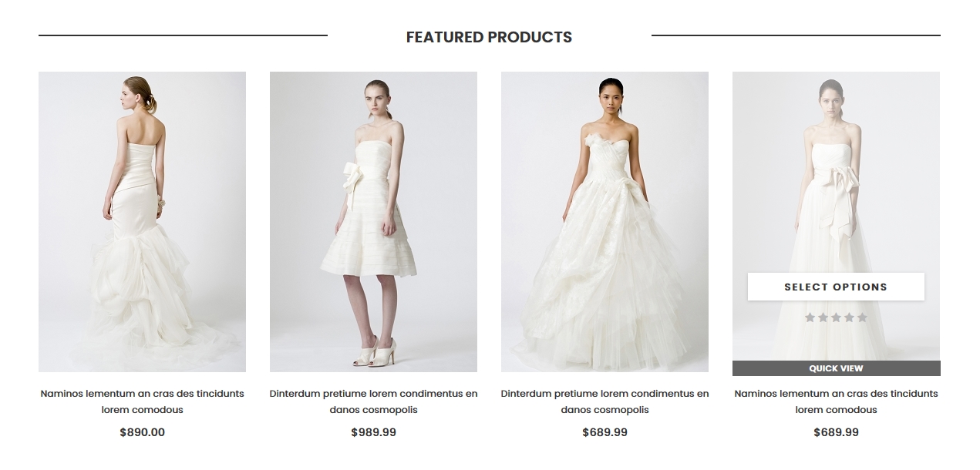This screenshot has width=980, height=470.
Task: Click the FEATURED PRODUCTS heading
Action: (489, 37)
